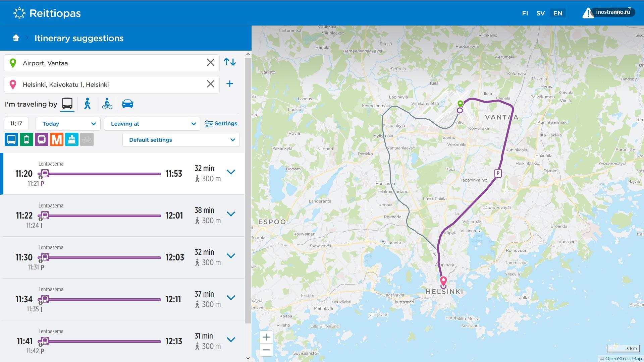Swap origin and destination arrows
This screenshot has height=362, width=644.
coord(230,62)
